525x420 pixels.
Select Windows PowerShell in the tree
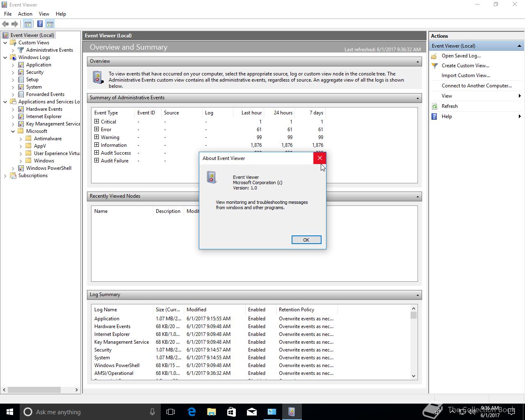coord(49,168)
